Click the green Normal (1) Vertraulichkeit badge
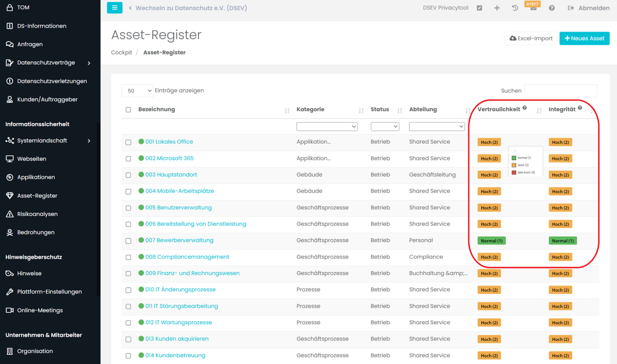Viewport: 617px width, 364px height. [491, 241]
